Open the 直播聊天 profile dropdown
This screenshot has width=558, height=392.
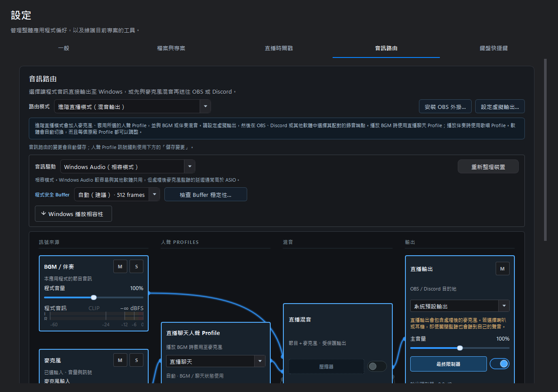click(216, 362)
